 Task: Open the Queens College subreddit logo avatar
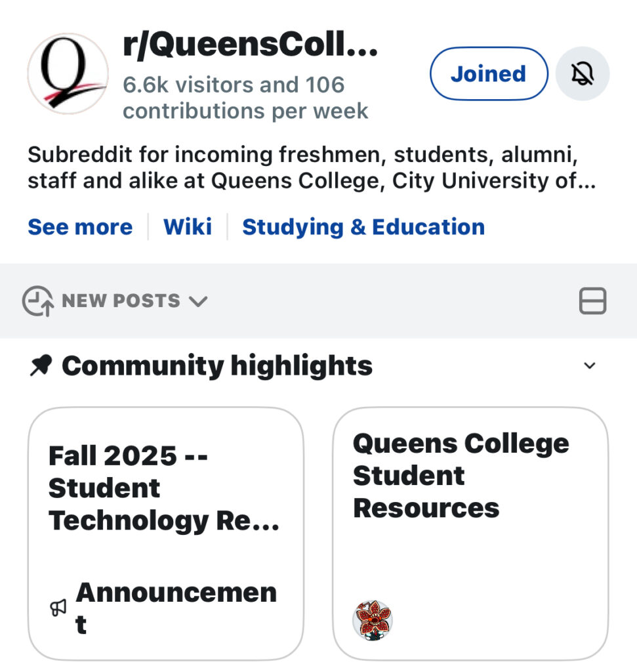(x=68, y=73)
